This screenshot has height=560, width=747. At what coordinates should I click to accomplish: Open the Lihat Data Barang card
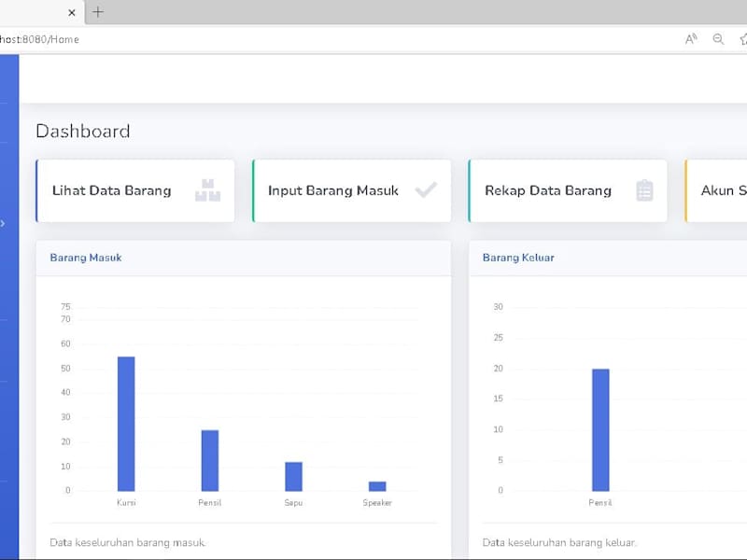[135, 190]
